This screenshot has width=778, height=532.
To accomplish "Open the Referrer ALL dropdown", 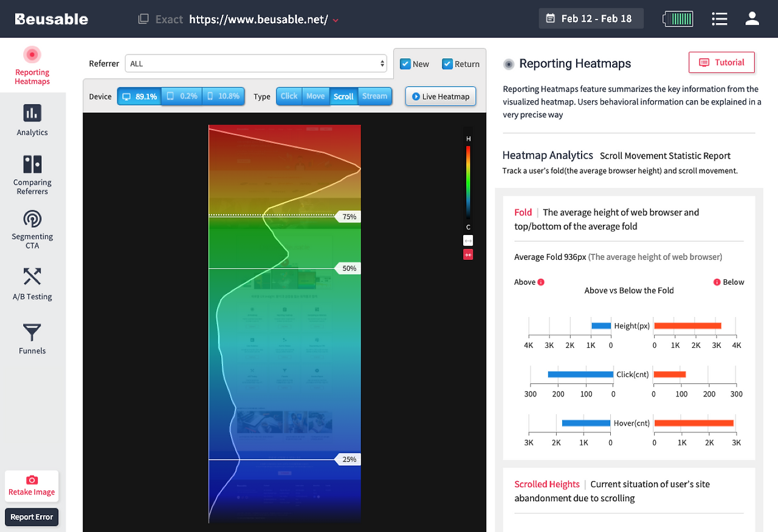I will tap(256, 64).
